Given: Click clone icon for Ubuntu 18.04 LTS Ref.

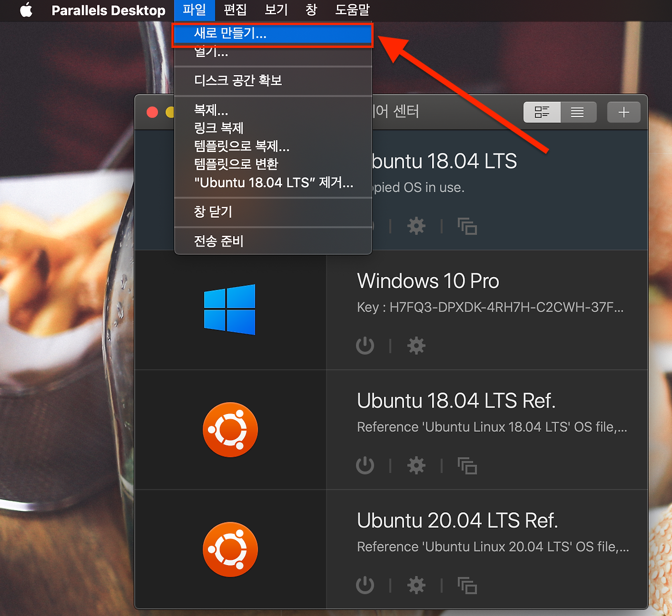Looking at the screenshot, I should [x=467, y=465].
